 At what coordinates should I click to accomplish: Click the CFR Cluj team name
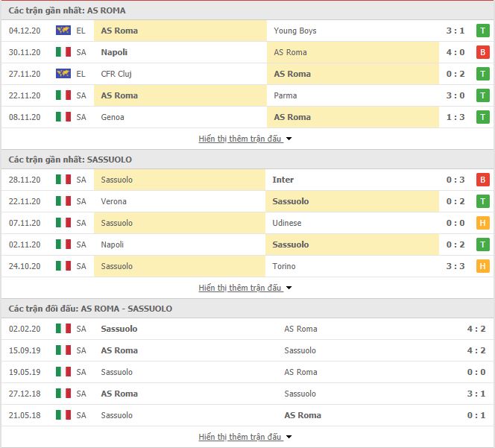click(x=116, y=74)
